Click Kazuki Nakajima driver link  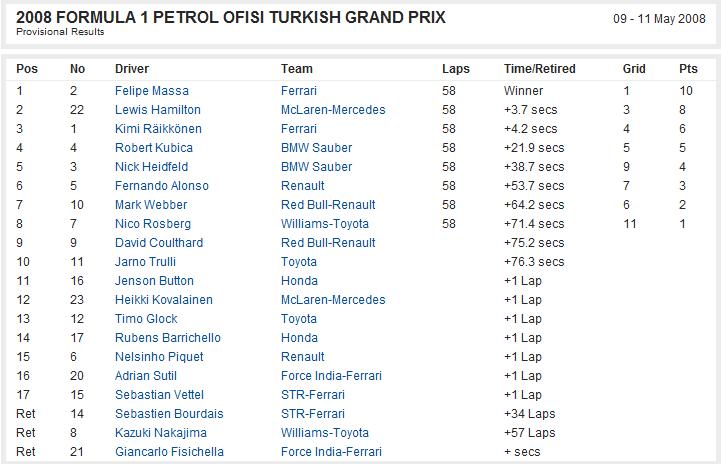[161, 433]
